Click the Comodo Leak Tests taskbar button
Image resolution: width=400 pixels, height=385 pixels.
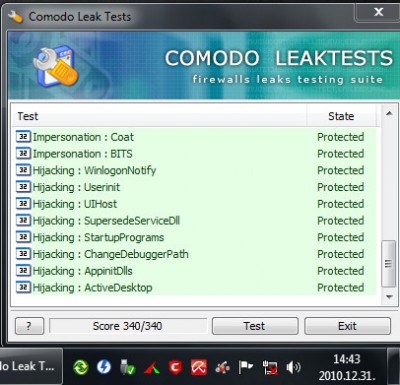tap(30, 367)
